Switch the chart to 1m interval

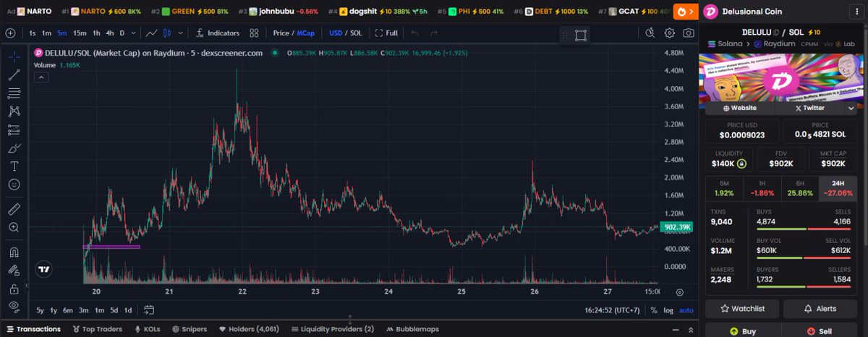[x=46, y=33]
